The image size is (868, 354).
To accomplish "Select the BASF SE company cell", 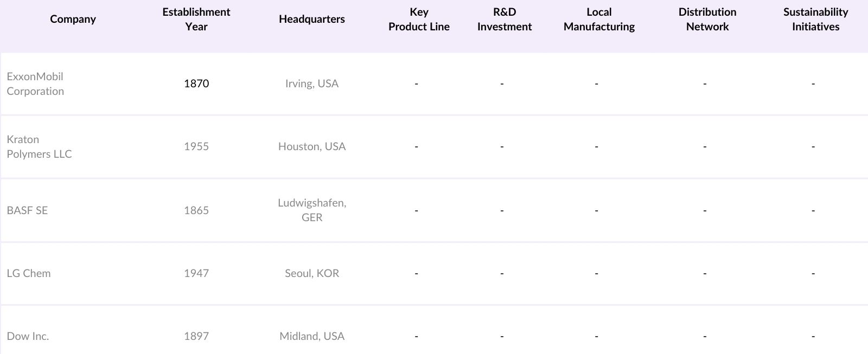I will [27, 210].
